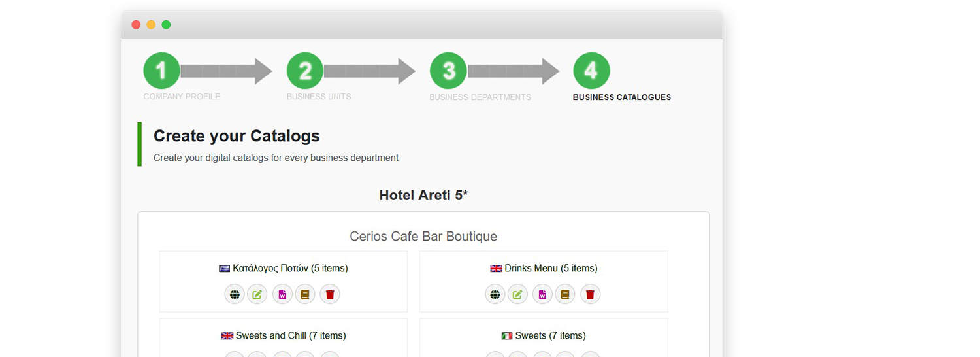Open book icon for Drinks Menu
This screenshot has width=980, height=357.
pyautogui.click(x=565, y=294)
